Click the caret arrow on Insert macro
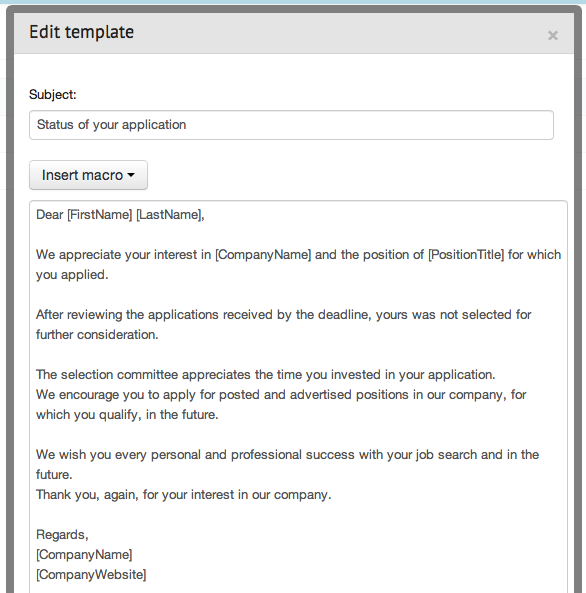 (131, 175)
